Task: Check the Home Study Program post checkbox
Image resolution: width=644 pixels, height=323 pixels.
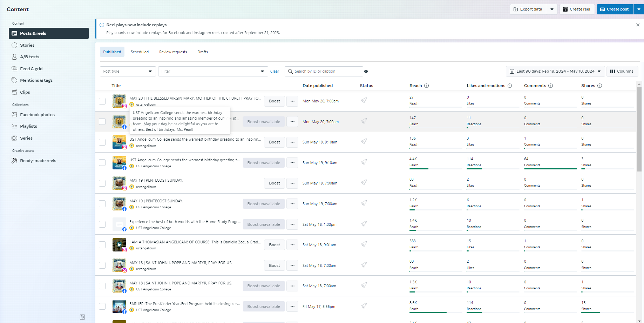Action: (102, 224)
